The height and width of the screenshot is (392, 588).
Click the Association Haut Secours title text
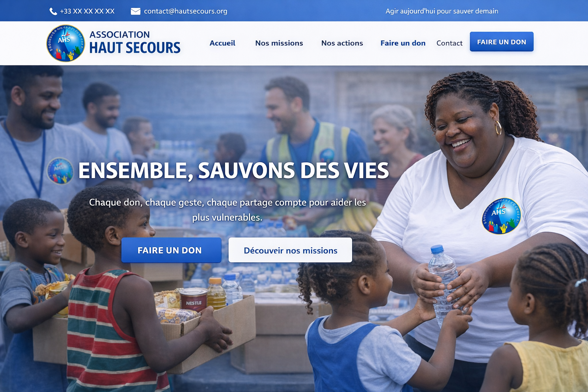click(135, 42)
